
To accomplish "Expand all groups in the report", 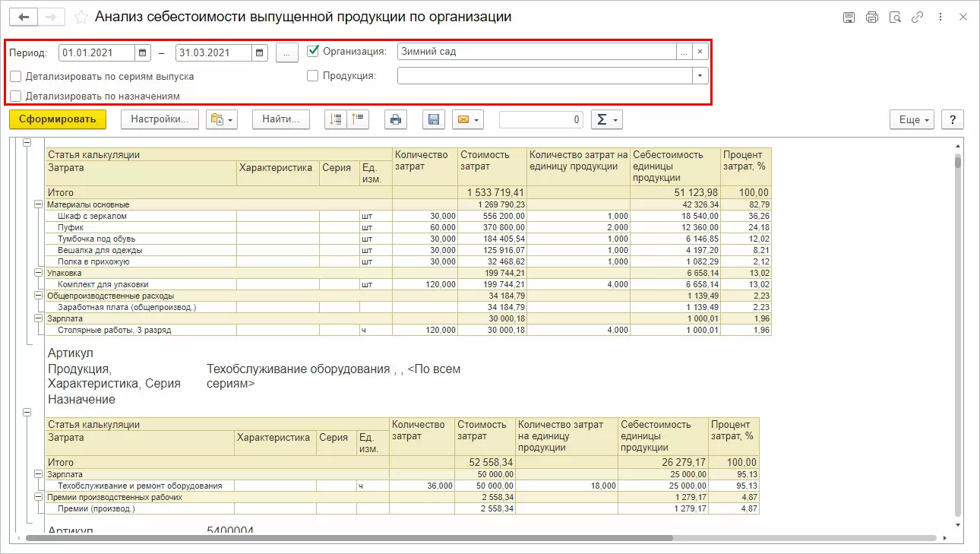I will (336, 119).
